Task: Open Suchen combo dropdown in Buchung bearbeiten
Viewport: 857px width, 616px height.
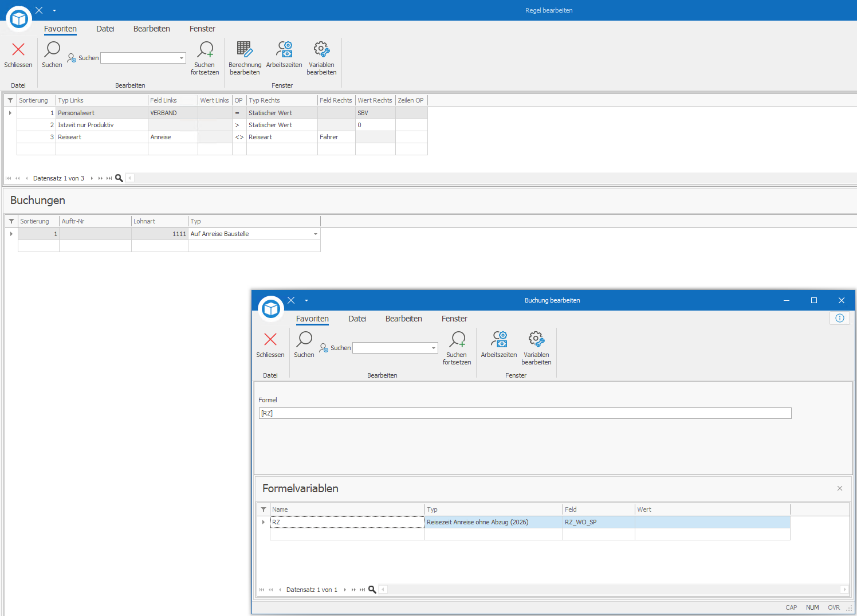Action: click(x=434, y=348)
